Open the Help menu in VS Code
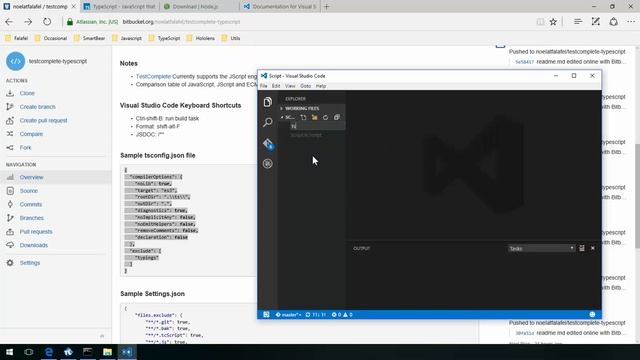The width and height of the screenshot is (640, 360). (321, 86)
